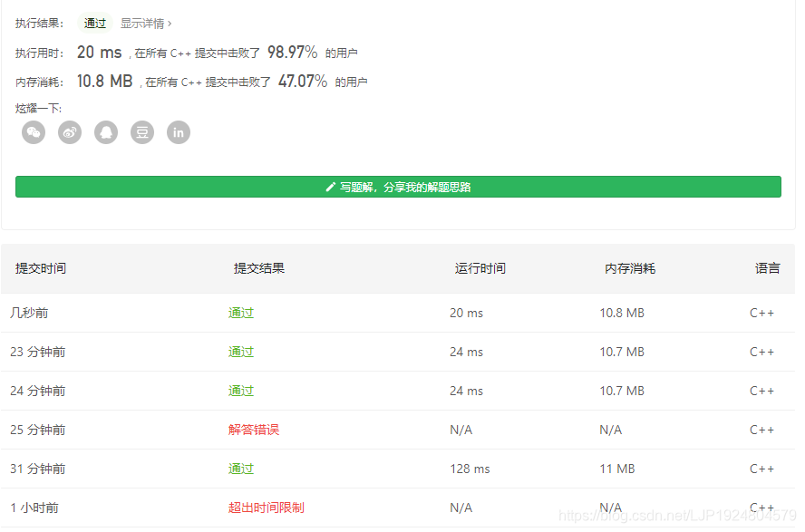Open the 通过 result of the 31 分钟前 submission
The image size is (805, 532).
pos(241,469)
